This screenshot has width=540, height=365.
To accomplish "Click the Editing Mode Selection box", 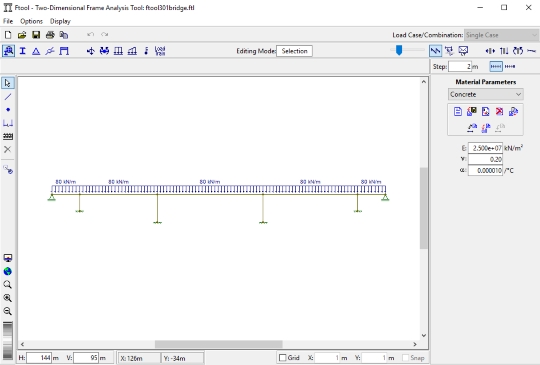I will pyautogui.click(x=294, y=51).
